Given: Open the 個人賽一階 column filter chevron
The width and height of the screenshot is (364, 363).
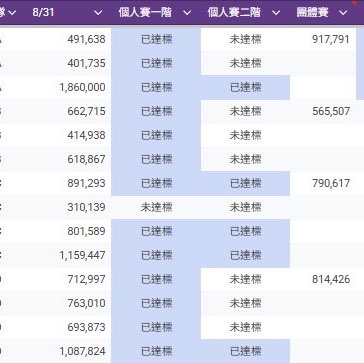Looking at the screenshot, I should [187, 13].
